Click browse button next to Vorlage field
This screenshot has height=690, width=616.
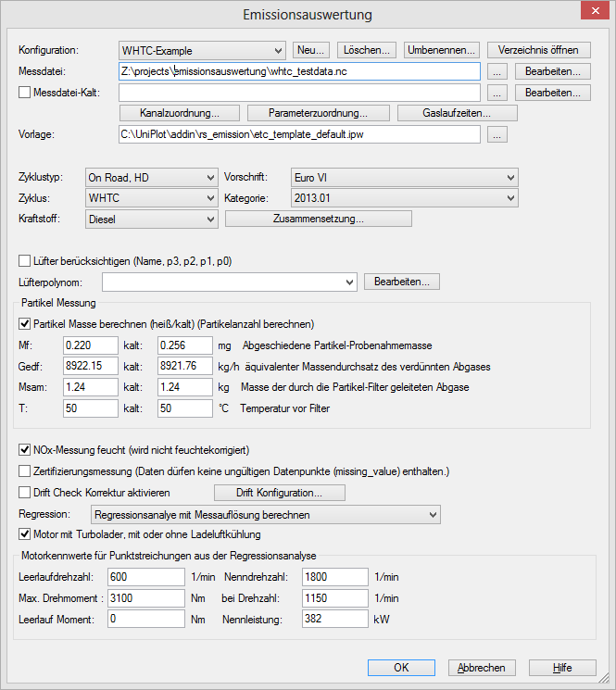click(497, 135)
